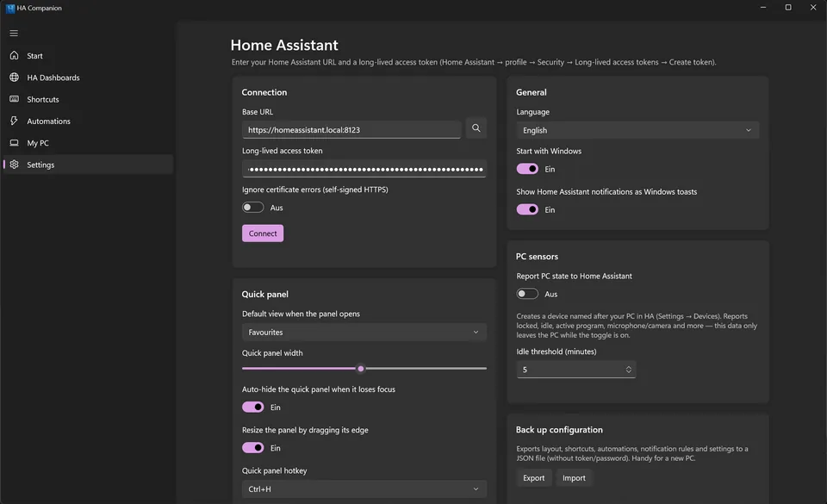Click the Shortcuts keyboard icon
This screenshot has width=827, height=504.
[x=15, y=98]
